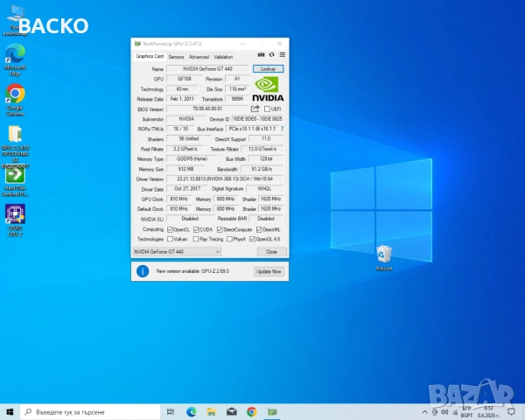This screenshot has width=525, height=420.
Task: Open Google Chrome desktop shortcut
Action: [x=15, y=100]
